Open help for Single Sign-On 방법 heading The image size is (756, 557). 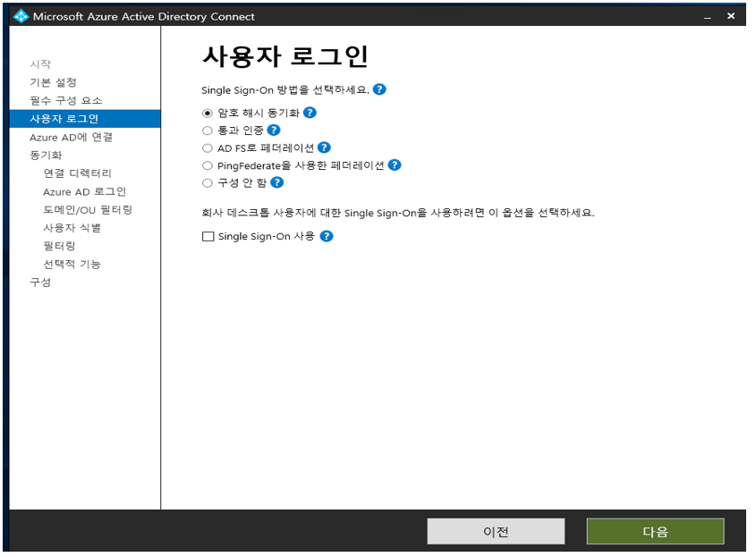(x=379, y=89)
